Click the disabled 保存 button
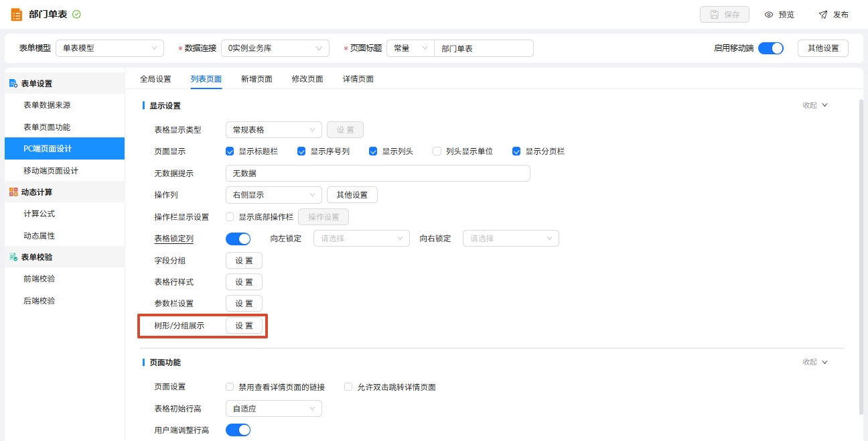The height and width of the screenshot is (441, 868). (x=725, y=15)
